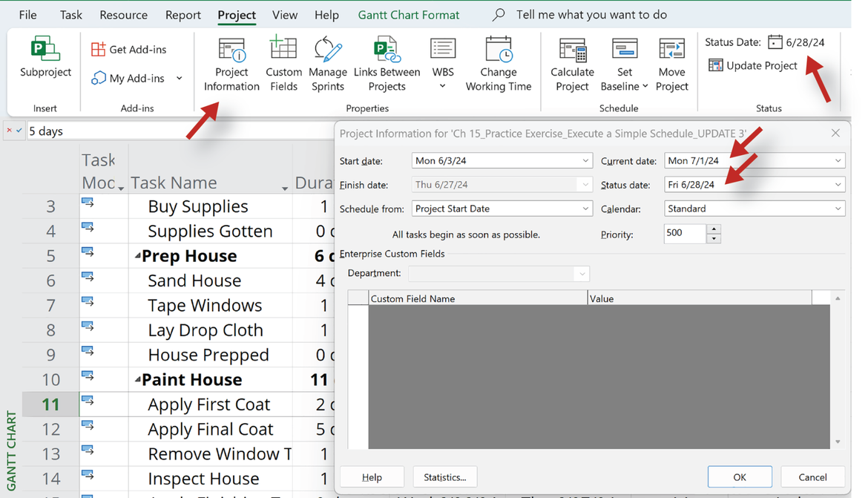The width and height of the screenshot is (868, 498).
Task: Click the Subproject insert icon
Action: coord(45,48)
